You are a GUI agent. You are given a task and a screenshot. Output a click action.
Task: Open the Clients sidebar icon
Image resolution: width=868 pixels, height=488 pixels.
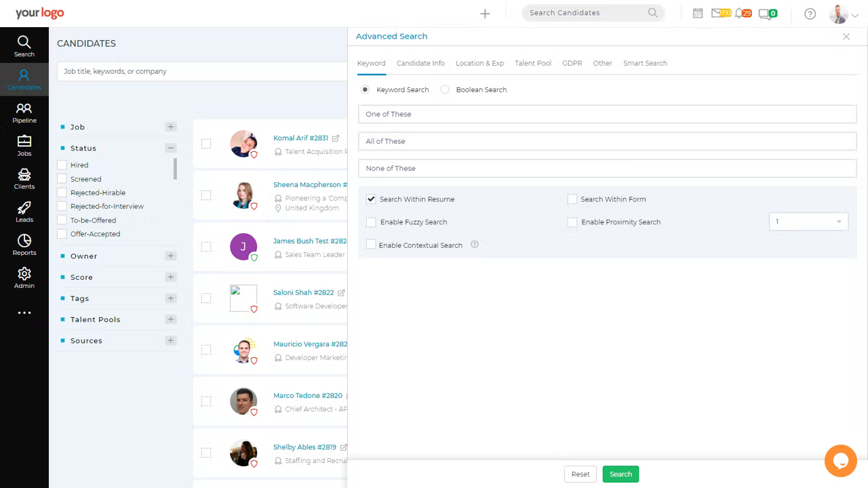point(24,179)
